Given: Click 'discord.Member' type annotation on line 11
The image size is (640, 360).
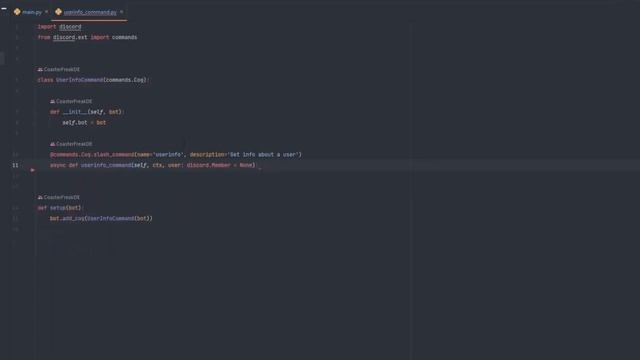Looking at the screenshot, I should pos(209,165).
